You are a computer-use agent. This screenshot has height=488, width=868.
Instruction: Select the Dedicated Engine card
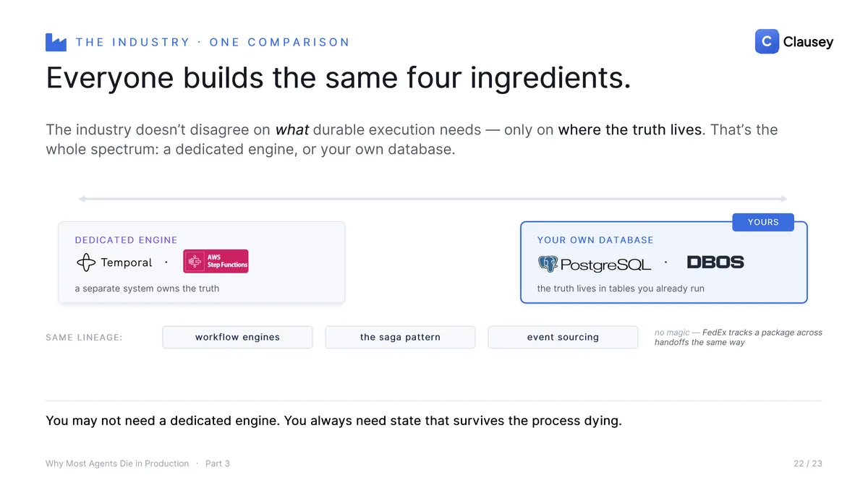point(202,262)
